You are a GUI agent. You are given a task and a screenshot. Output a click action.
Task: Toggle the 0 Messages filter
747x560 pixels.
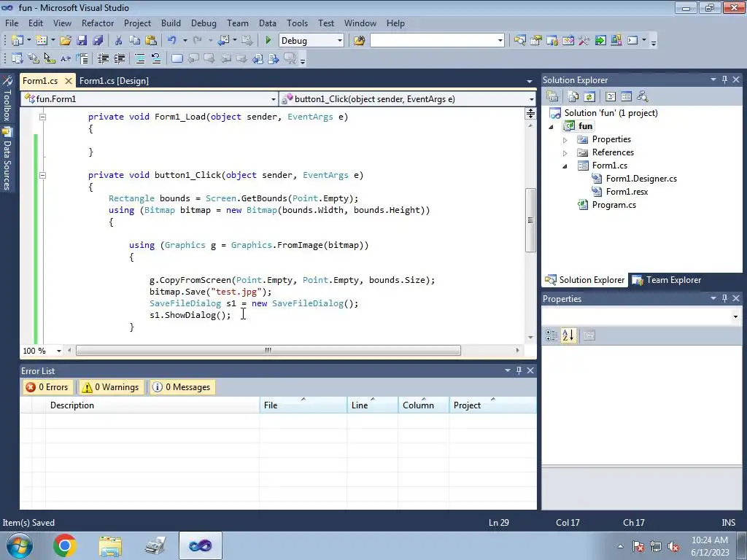click(x=181, y=387)
